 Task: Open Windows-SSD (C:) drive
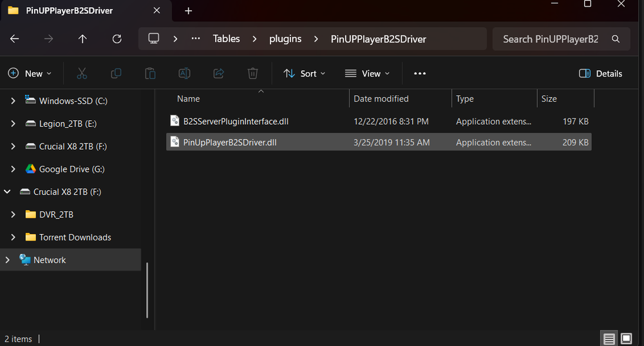[x=73, y=101]
